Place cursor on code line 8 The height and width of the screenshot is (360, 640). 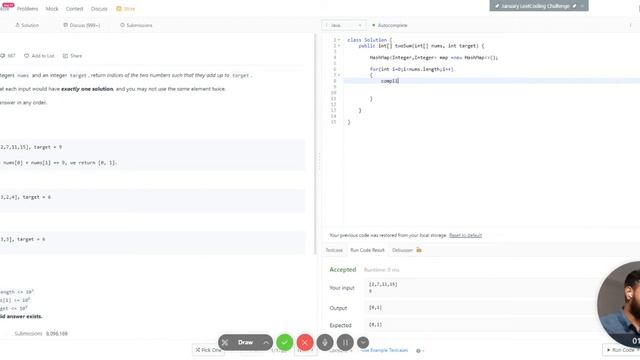point(491,81)
